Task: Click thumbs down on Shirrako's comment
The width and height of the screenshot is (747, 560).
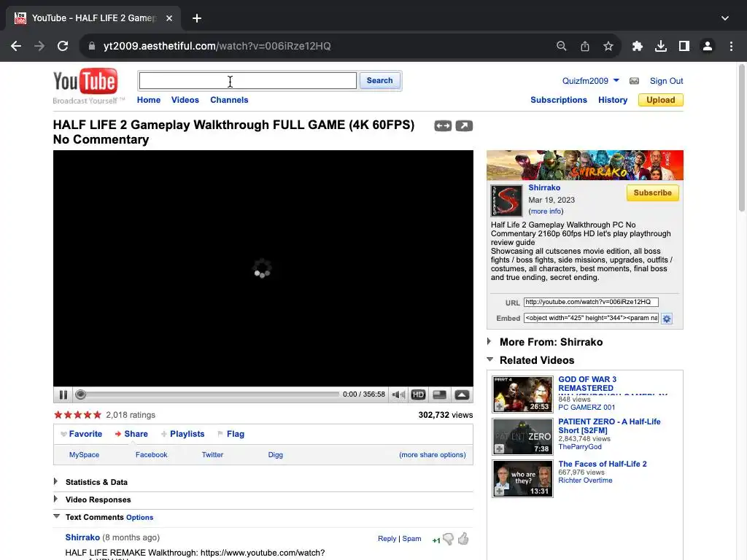Action: pyautogui.click(x=449, y=539)
